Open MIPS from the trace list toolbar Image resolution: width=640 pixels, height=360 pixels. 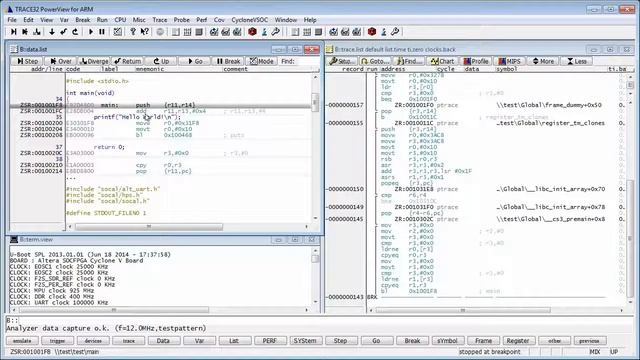(x=509, y=61)
